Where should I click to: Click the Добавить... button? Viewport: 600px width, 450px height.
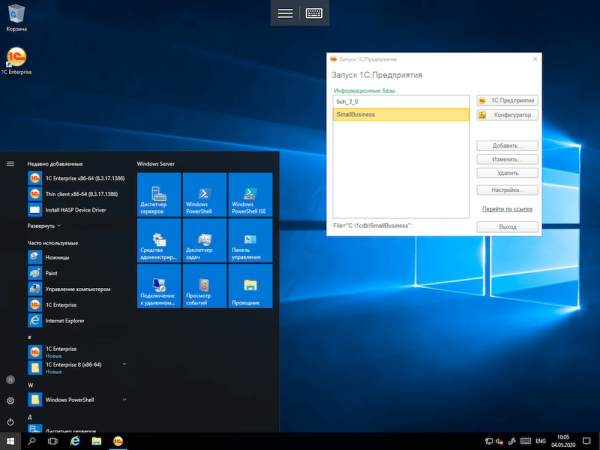point(508,146)
